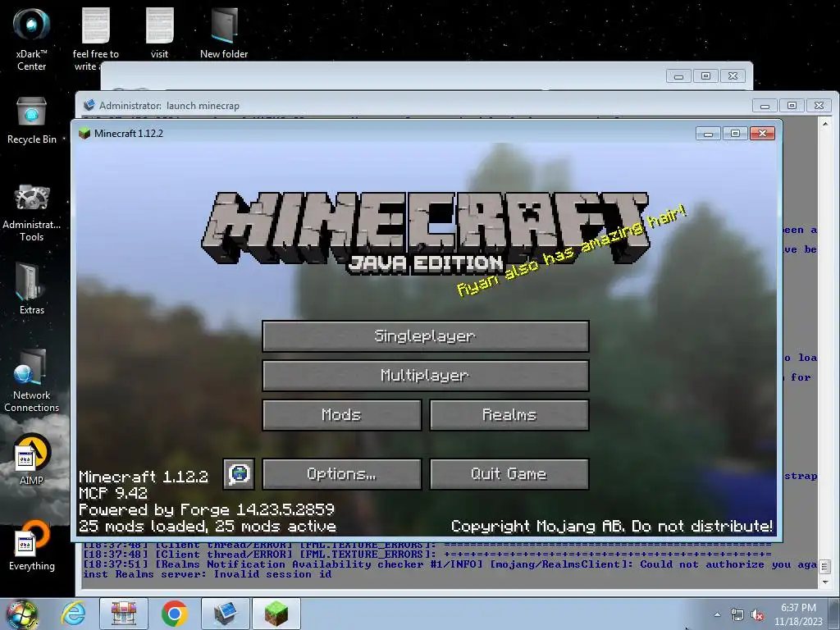
Task: Minimize the rearmost background window
Action: [x=678, y=76]
